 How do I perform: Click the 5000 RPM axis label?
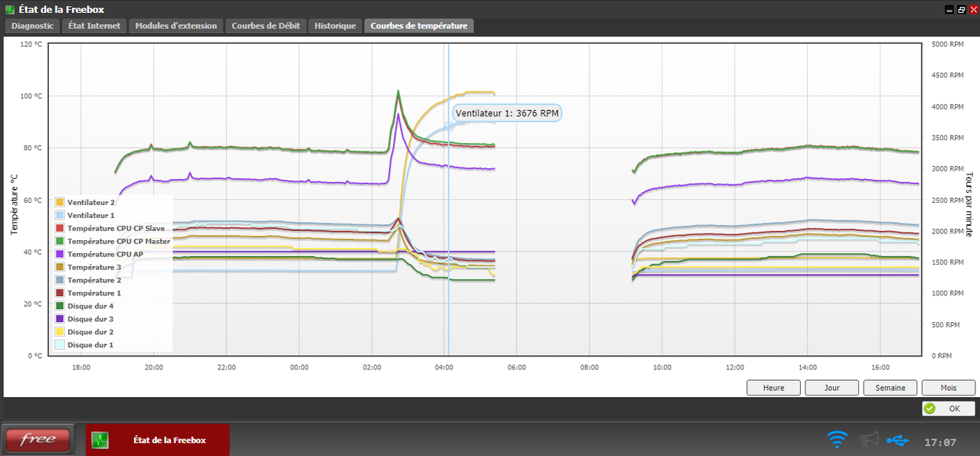point(947,44)
